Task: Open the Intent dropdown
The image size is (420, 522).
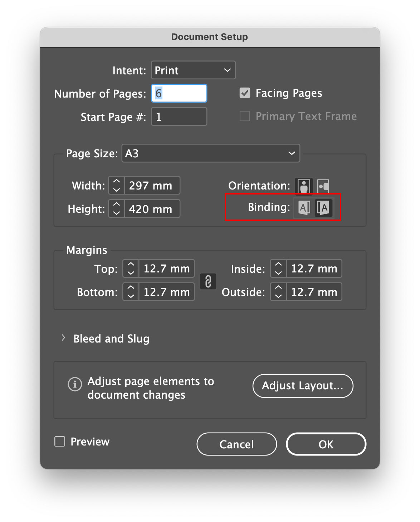Action: [193, 70]
